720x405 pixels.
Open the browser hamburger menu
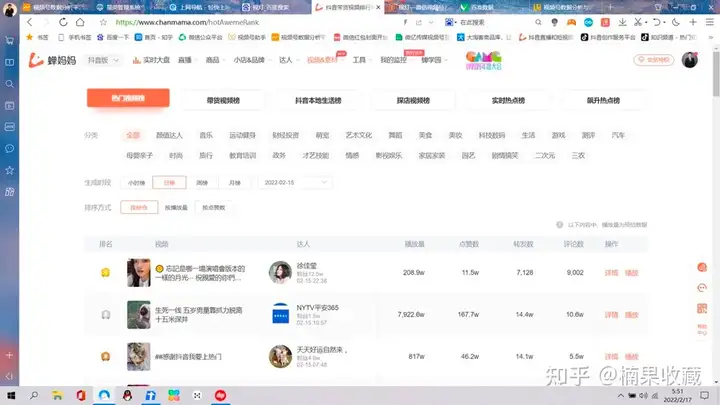pyautogui.click(x=710, y=22)
